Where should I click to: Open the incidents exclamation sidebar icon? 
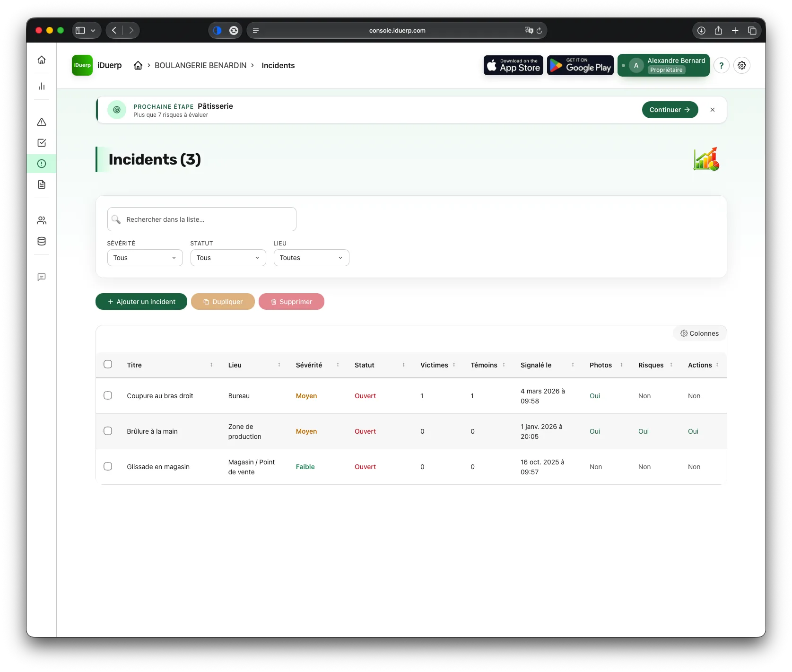coord(42,164)
